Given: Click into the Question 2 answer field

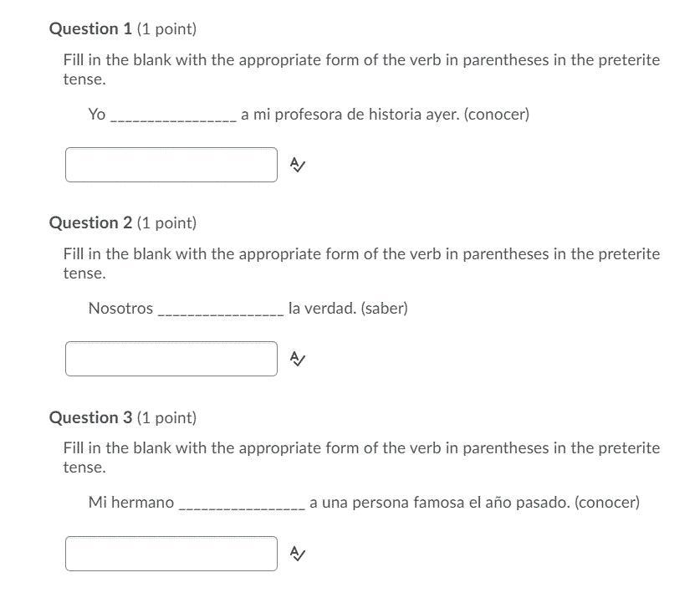Looking at the screenshot, I should (171, 359).
